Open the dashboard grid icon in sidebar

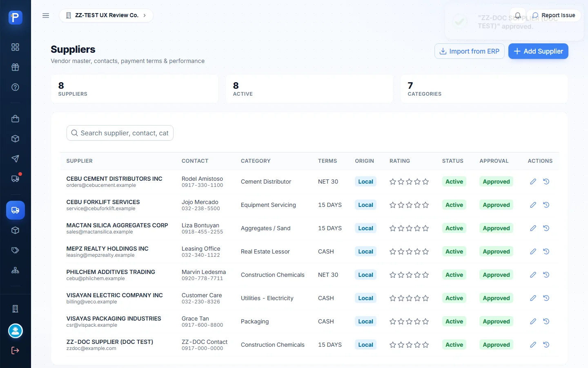(x=16, y=47)
